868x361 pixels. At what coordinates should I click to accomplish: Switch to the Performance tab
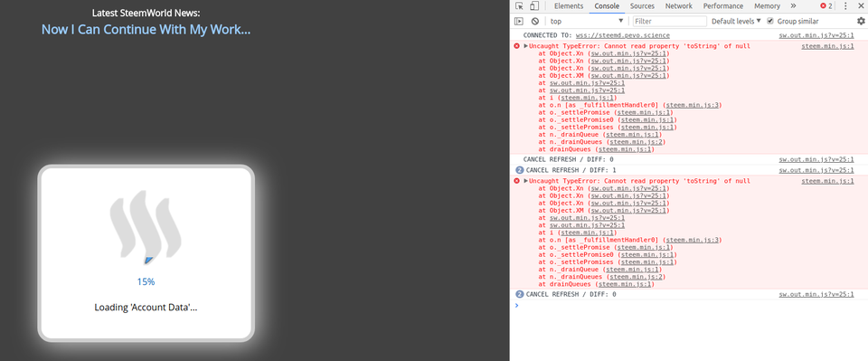[x=724, y=6]
